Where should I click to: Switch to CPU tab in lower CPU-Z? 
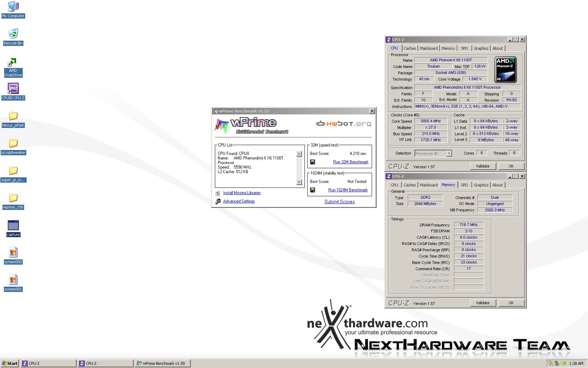point(394,185)
